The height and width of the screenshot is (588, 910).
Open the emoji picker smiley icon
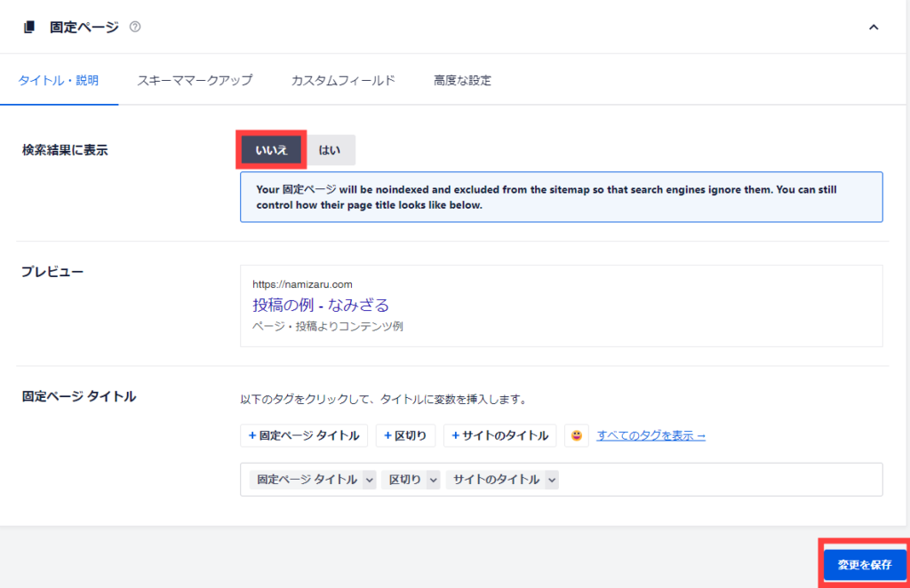[576, 435]
